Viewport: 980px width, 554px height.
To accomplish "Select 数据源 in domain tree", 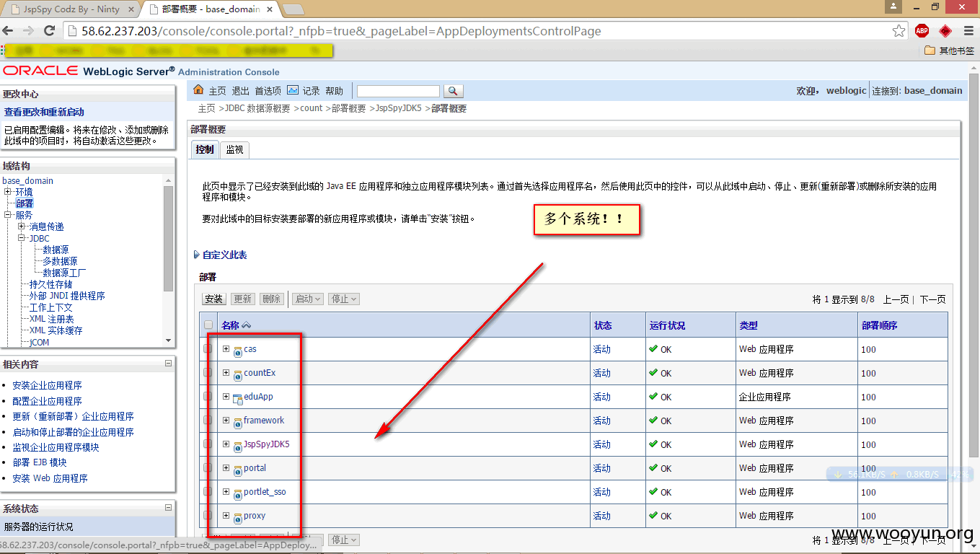I will (56, 250).
